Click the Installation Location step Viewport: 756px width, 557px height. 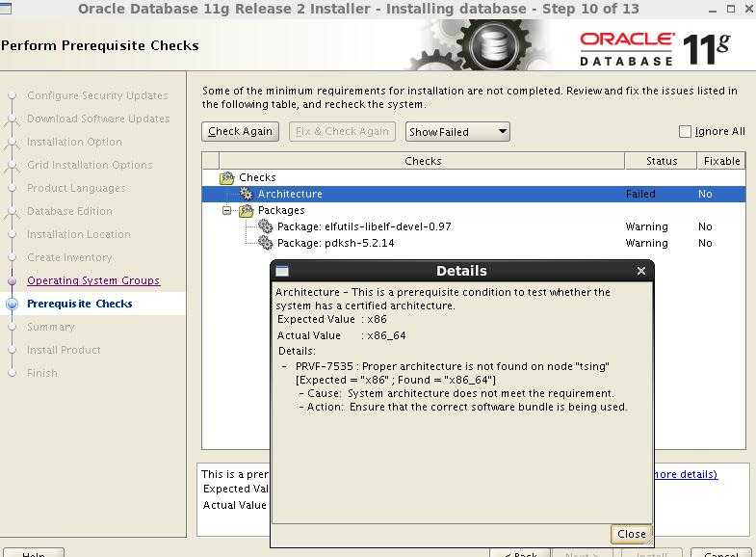(x=79, y=234)
